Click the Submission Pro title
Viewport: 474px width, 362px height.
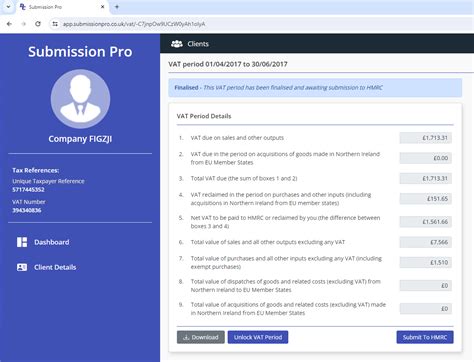coord(80,52)
